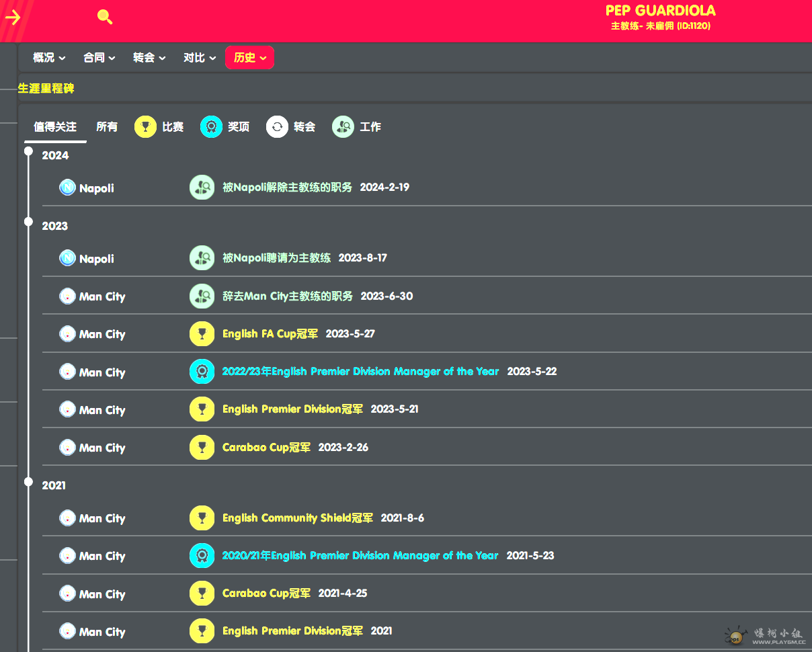The image size is (812, 652).
Task: Filter milestones by the 工作 job icon
Action: 343,127
